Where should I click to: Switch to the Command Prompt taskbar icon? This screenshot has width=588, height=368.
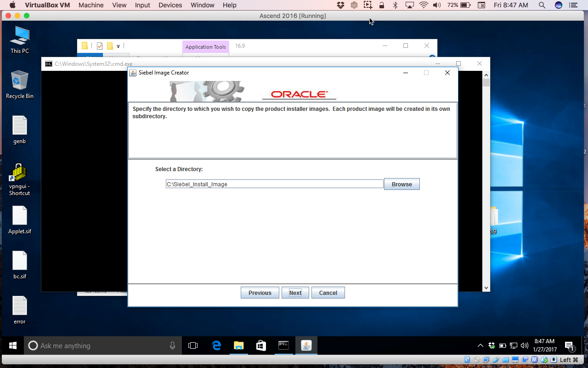tap(283, 345)
